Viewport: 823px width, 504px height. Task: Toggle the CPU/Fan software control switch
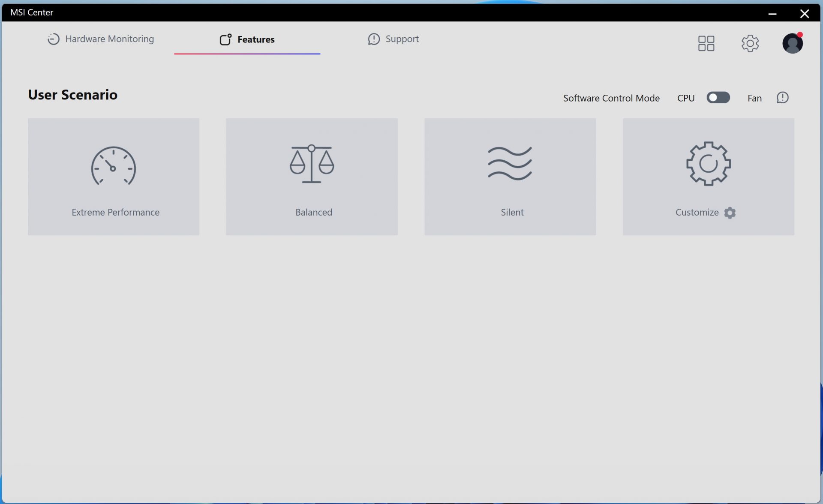click(718, 98)
